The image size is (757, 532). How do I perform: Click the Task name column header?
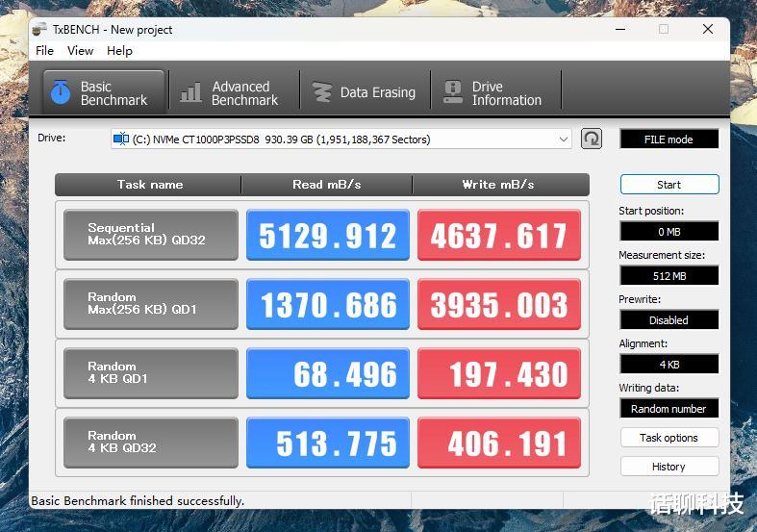(149, 185)
